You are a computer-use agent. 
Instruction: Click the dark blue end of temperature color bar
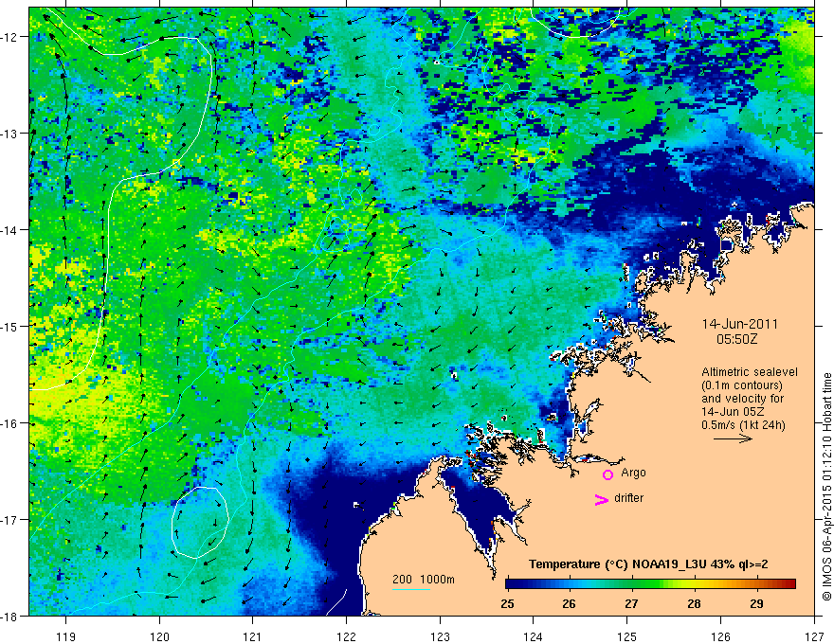pyautogui.click(x=512, y=584)
